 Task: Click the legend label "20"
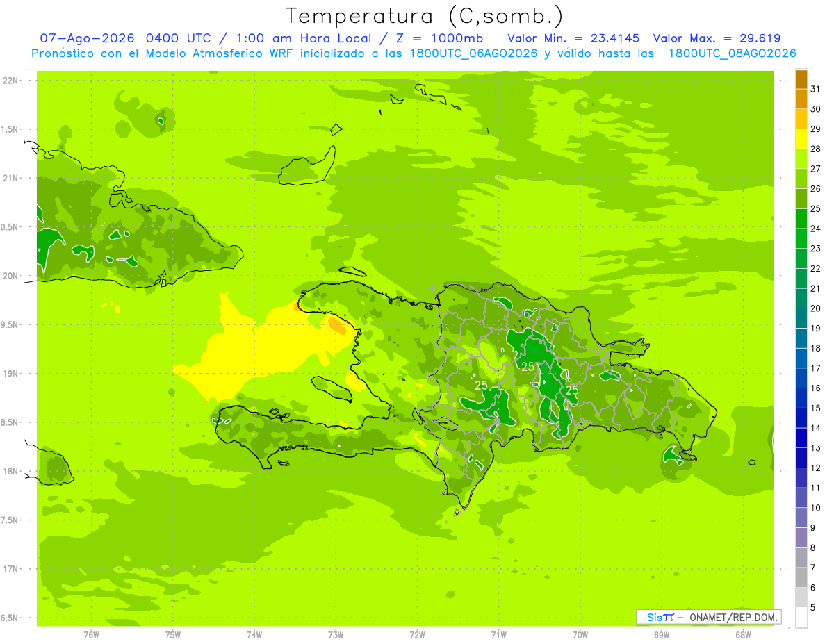click(816, 308)
